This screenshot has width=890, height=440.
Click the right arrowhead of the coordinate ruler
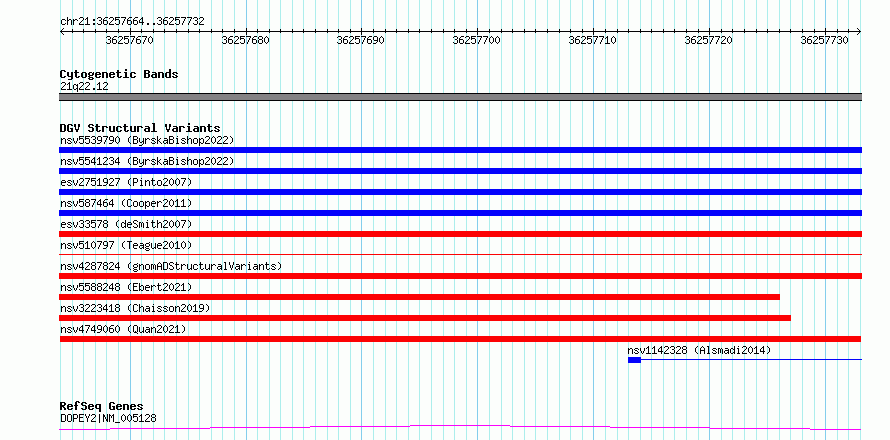pyautogui.click(x=859, y=32)
